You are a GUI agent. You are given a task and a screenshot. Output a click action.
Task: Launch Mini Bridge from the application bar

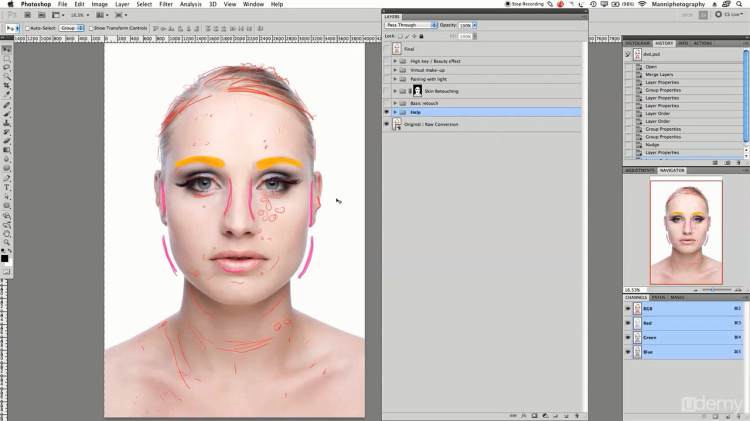pos(42,15)
